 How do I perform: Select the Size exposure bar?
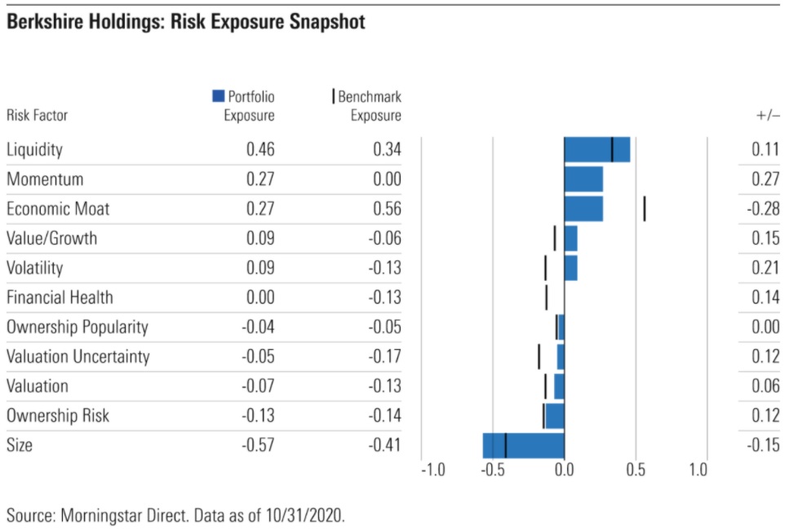click(x=523, y=446)
